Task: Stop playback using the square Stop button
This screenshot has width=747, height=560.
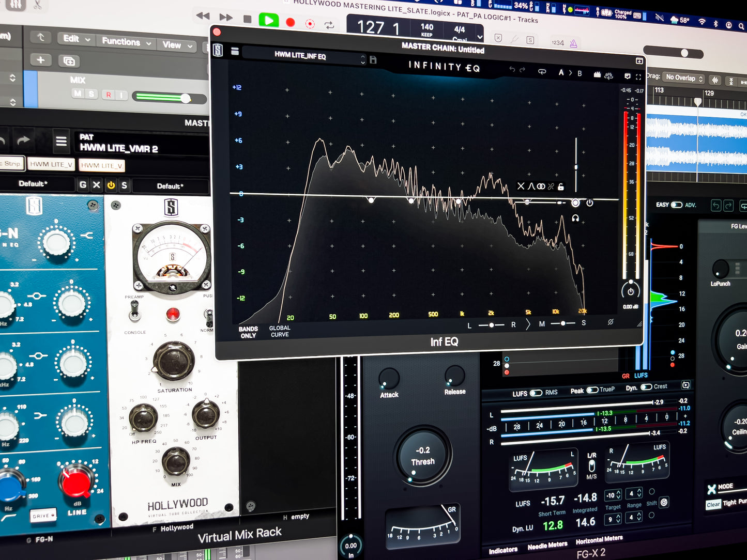Action: pyautogui.click(x=248, y=19)
